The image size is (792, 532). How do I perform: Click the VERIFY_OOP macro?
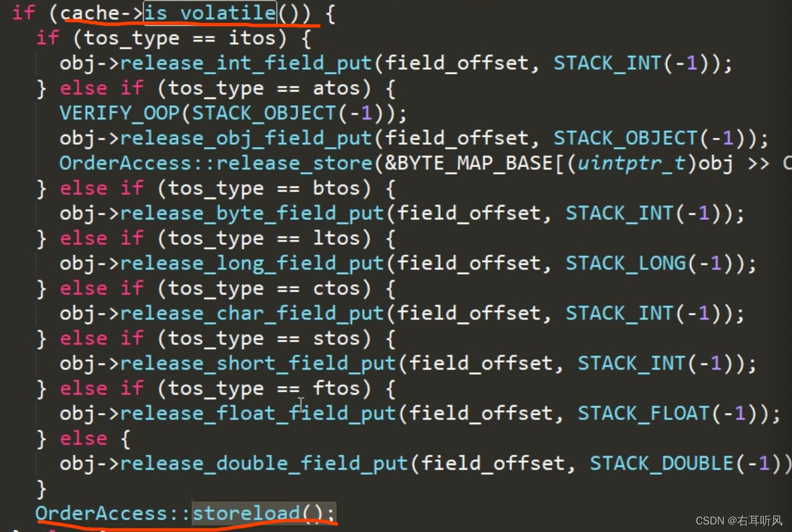120,113
